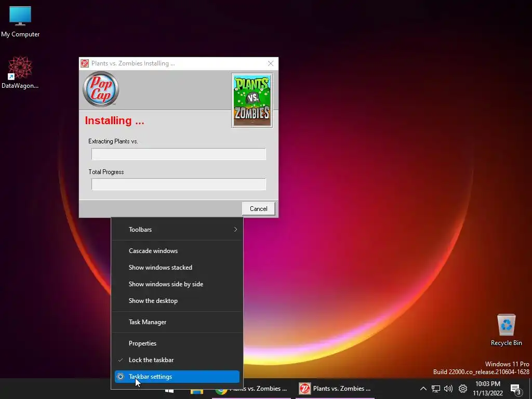Viewport: 532px width, 399px height.
Task: Open Task Manager from context menu
Action: 177,322
